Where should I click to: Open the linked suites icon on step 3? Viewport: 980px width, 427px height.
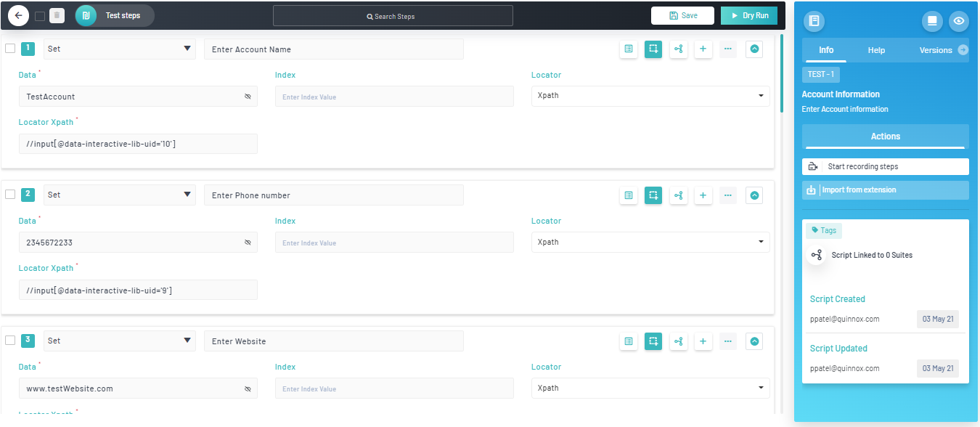[678, 341]
